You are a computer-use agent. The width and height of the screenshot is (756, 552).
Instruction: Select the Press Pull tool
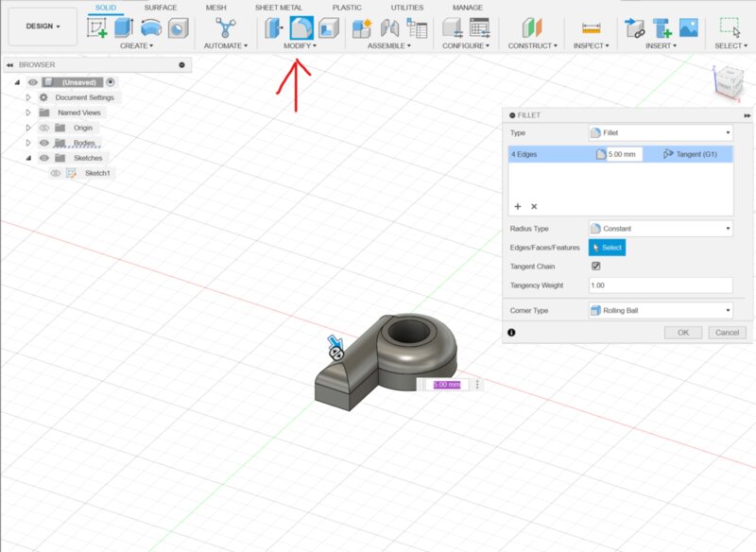click(274, 27)
